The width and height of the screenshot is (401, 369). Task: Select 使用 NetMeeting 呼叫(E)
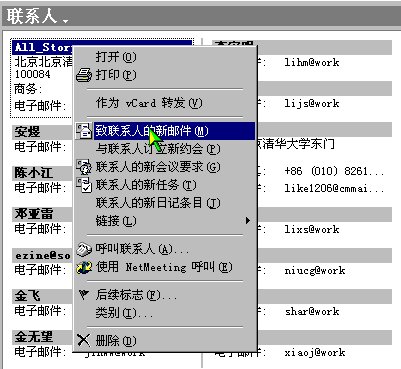click(165, 267)
